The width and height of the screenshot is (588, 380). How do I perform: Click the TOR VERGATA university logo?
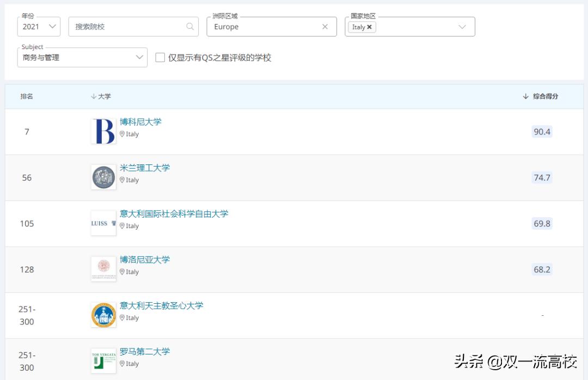103,360
